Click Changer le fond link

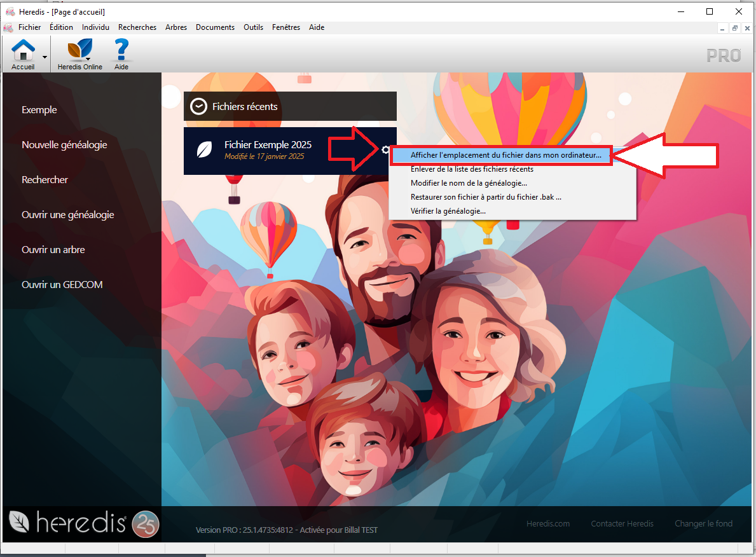tap(703, 524)
